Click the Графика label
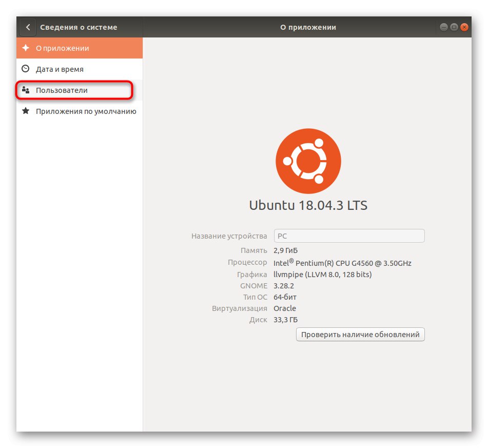Screen dimensions: 488x448 tap(252, 275)
